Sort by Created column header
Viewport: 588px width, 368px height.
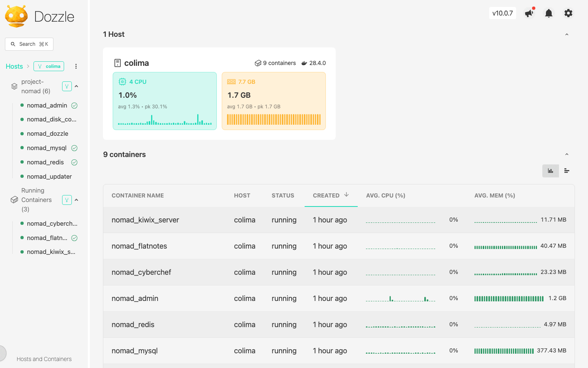point(326,195)
